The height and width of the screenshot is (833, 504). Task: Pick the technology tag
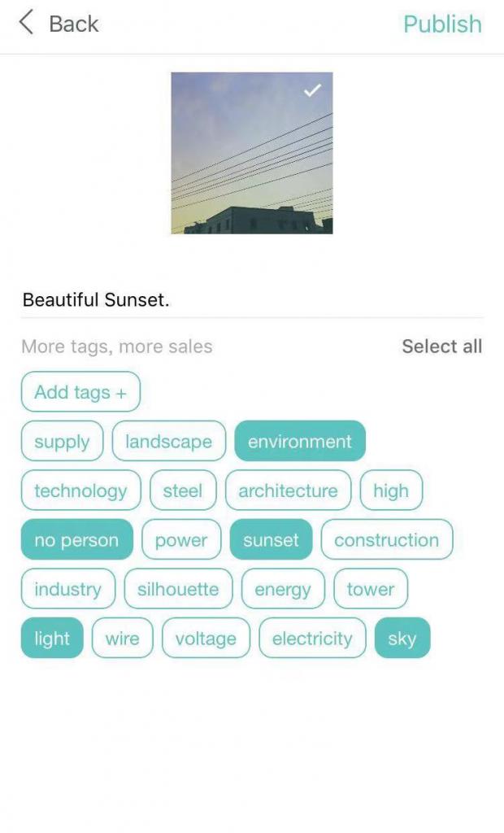tap(80, 491)
